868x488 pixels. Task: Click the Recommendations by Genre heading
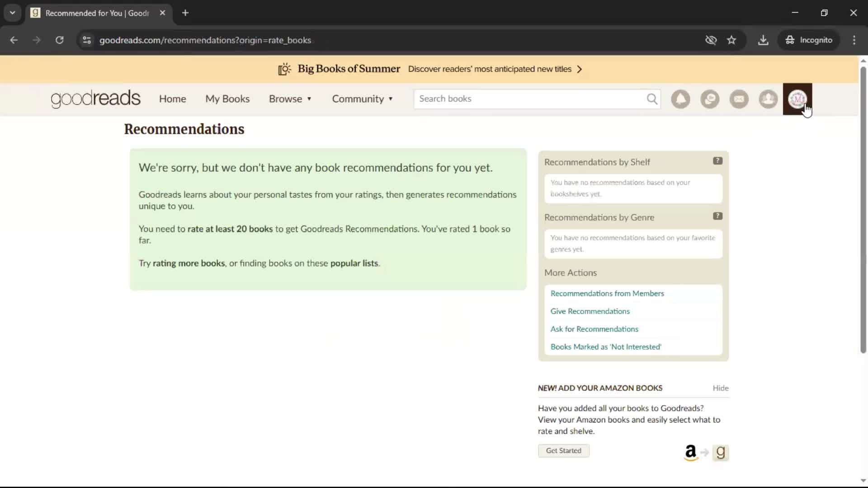pos(599,218)
